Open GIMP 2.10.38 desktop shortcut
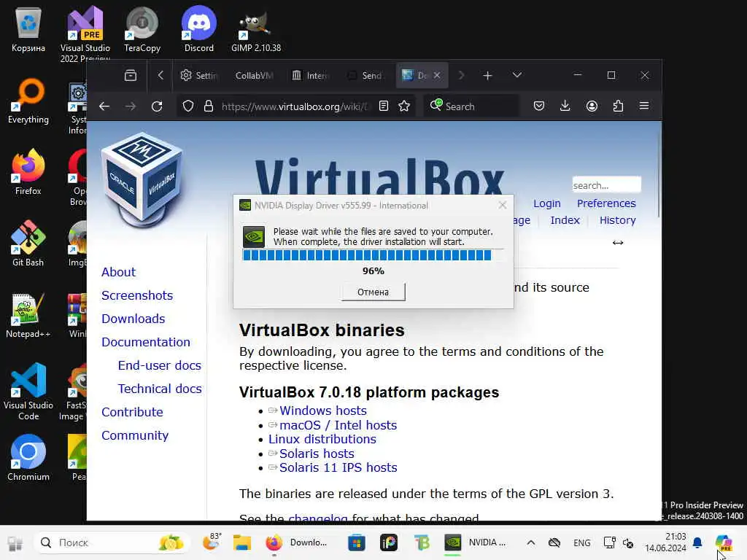The width and height of the screenshot is (747, 560). pyautogui.click(x=256, y=29)
